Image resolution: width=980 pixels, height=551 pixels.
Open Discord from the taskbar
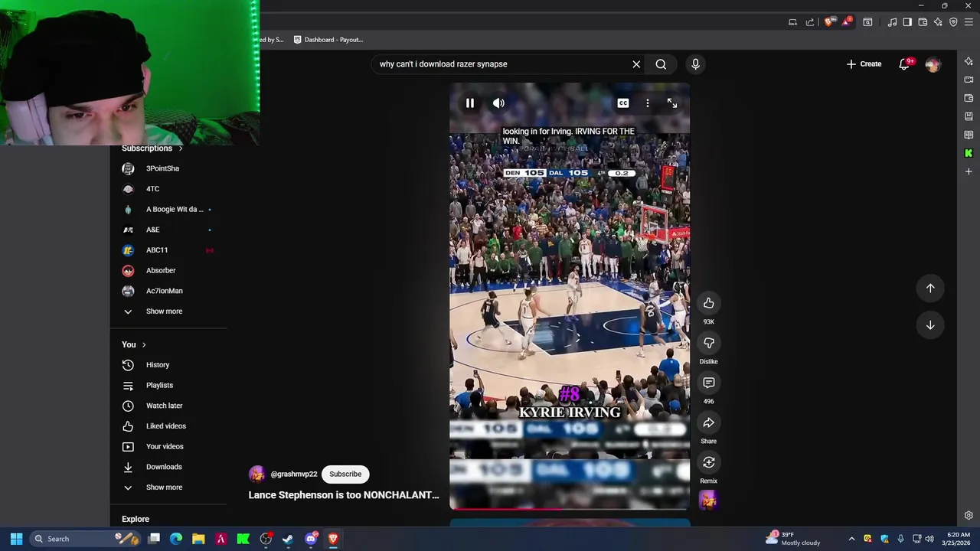tap(311, 539)
